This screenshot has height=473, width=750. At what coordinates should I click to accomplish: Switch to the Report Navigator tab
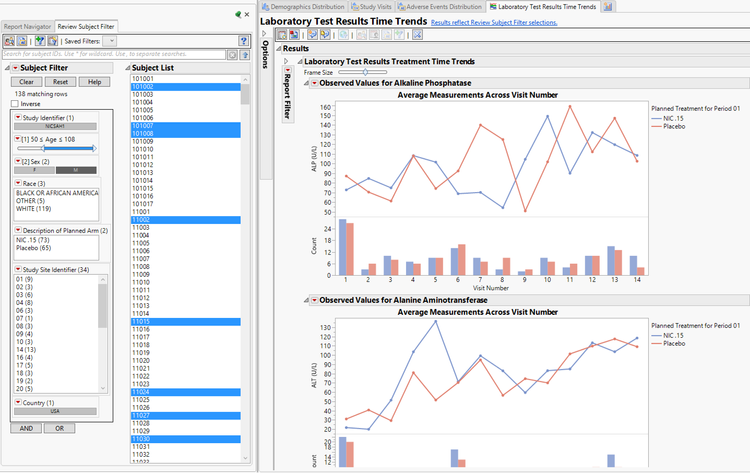tap(27, 27)
